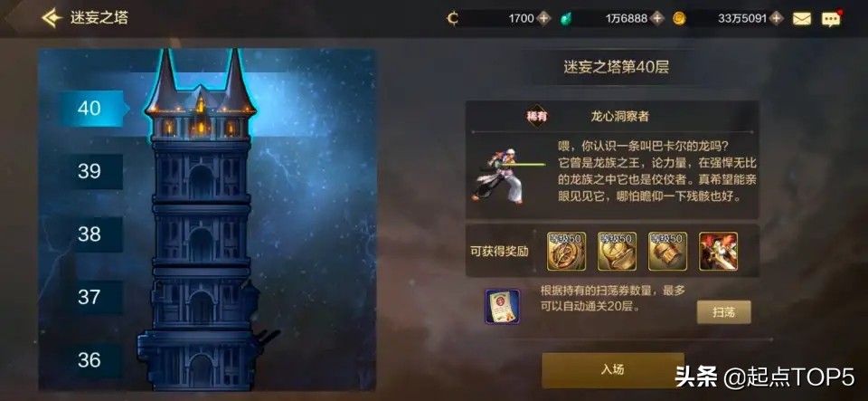This screenshot has height=401, width=868.
Task: Inspect the second level 50 reward icon
Action: point(617,251)
